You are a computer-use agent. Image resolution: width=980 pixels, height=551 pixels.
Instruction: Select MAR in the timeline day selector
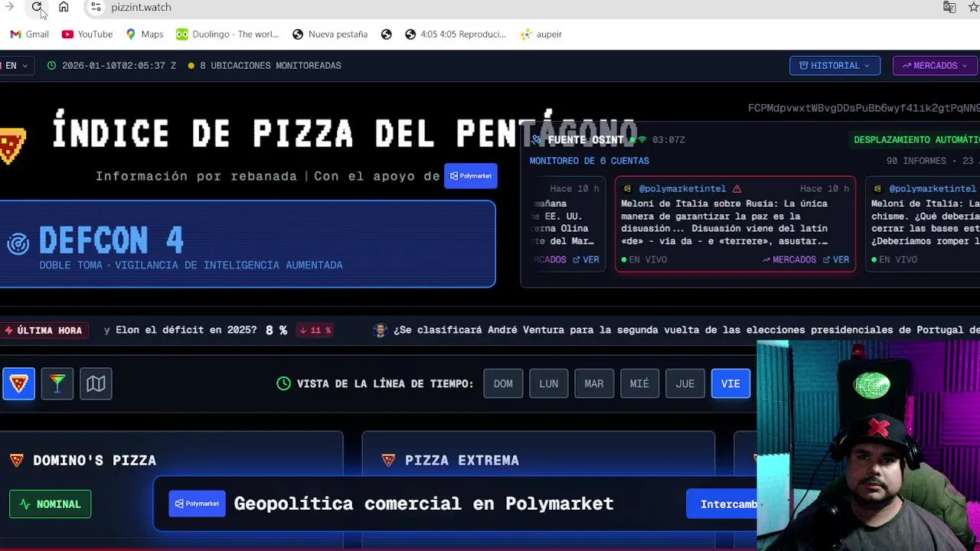click(x=594, y=383)
